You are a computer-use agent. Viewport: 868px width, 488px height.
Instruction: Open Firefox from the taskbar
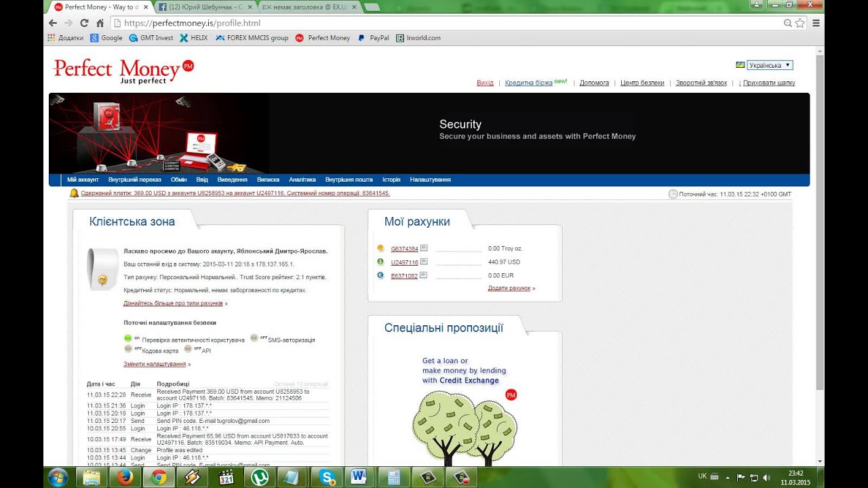[x=125, y=477]
